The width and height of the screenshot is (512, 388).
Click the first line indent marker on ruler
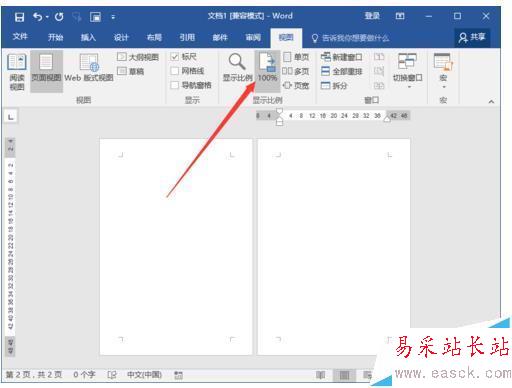tap(279, 112)
